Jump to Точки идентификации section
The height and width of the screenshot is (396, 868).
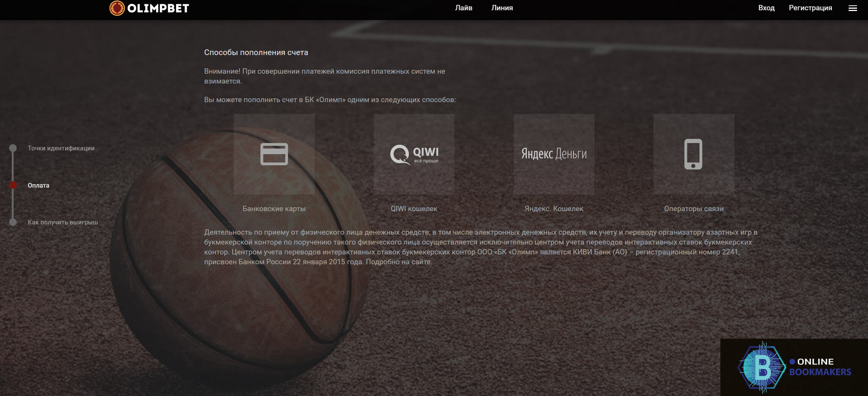tap(61, 148)
